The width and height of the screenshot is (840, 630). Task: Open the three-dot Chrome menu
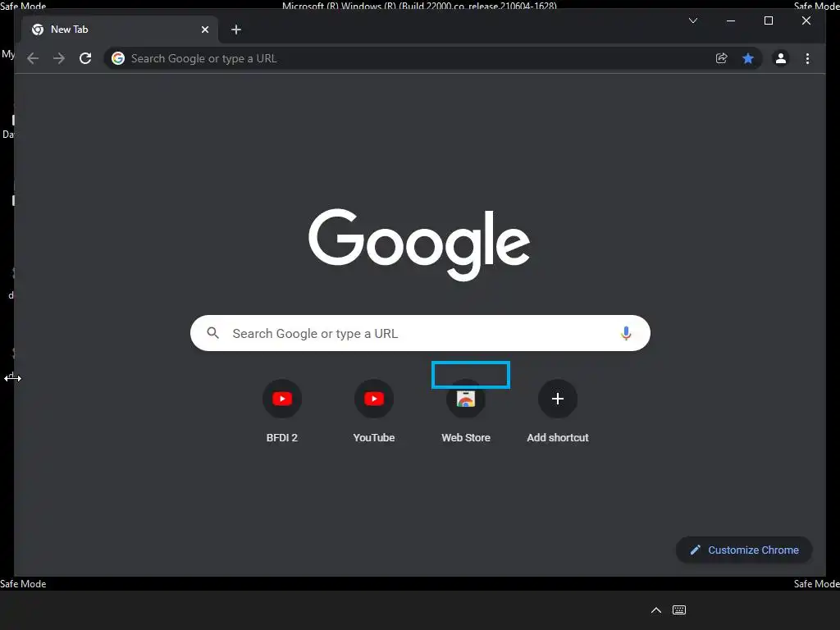[808, 58]
